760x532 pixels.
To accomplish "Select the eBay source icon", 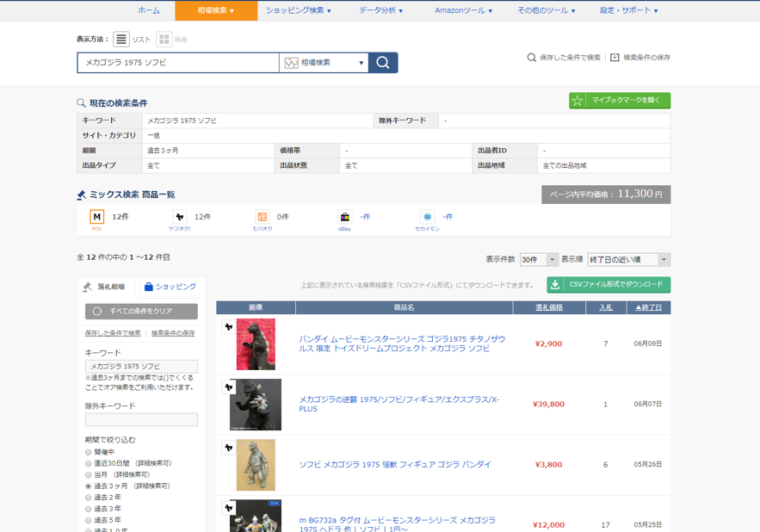I will 344,217.
